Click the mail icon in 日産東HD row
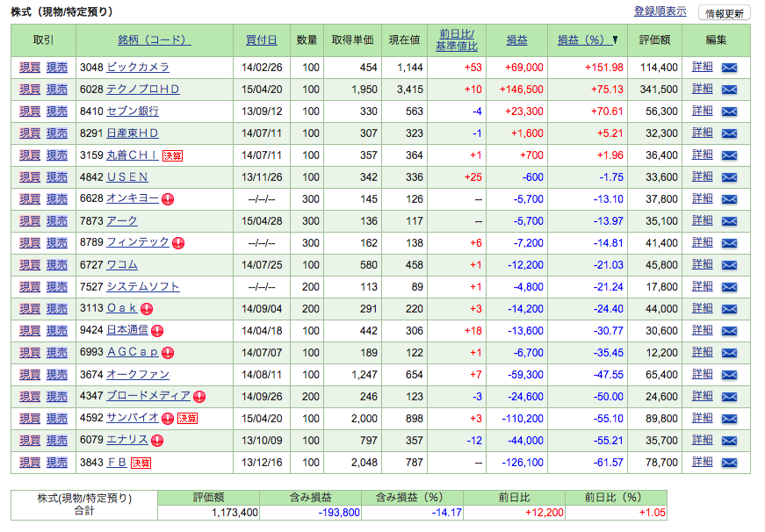 (729, 133)
